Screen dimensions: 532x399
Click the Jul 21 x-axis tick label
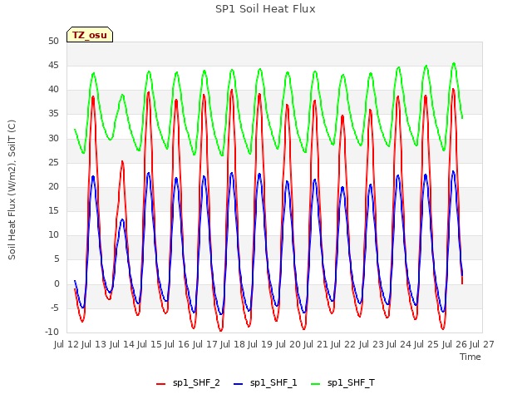click(x=316, y=344)
